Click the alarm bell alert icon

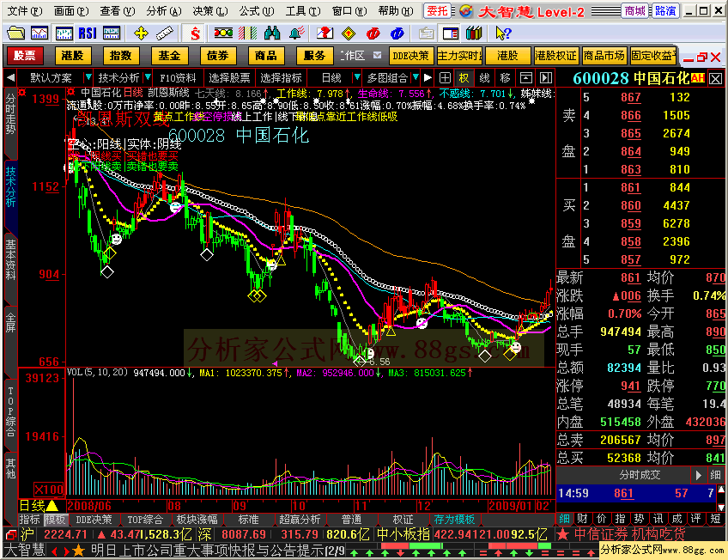[x=296, y=33]
